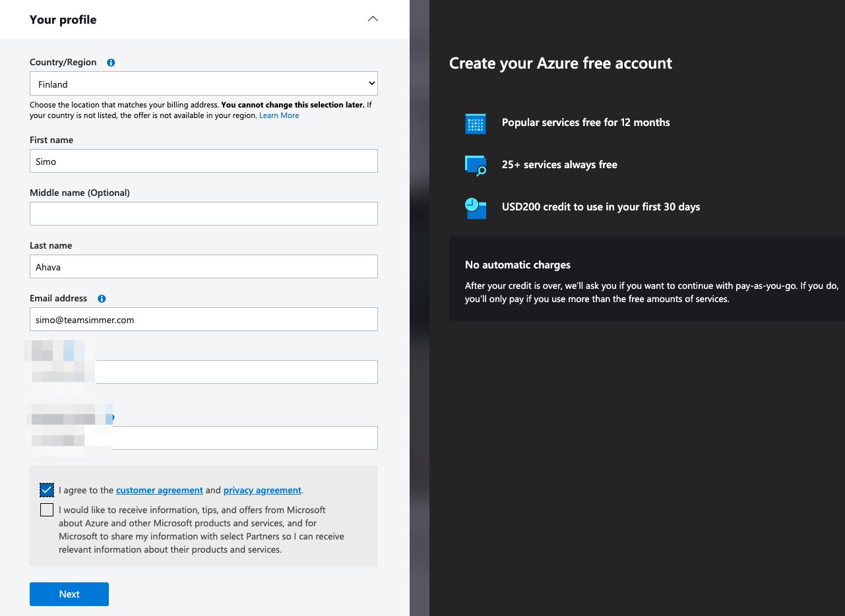The width and height of the screenshot is (845, 616).
Task: Click the Next button
Action: tap(69, 594)
